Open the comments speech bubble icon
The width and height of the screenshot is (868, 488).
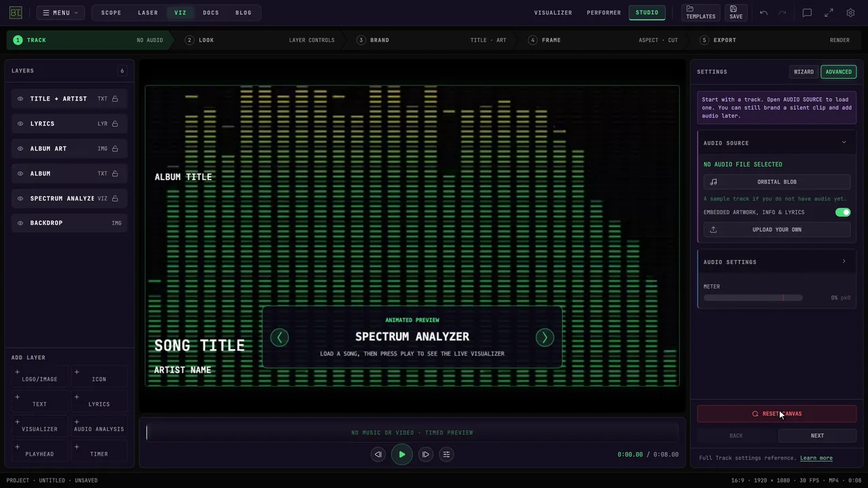pos(807,13)
